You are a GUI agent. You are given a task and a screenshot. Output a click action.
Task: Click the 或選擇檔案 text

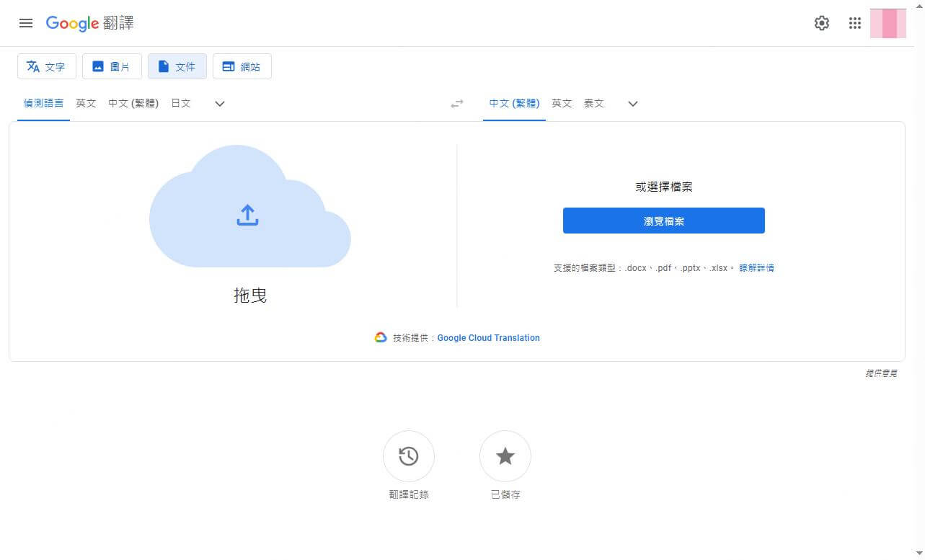point(664,187)
